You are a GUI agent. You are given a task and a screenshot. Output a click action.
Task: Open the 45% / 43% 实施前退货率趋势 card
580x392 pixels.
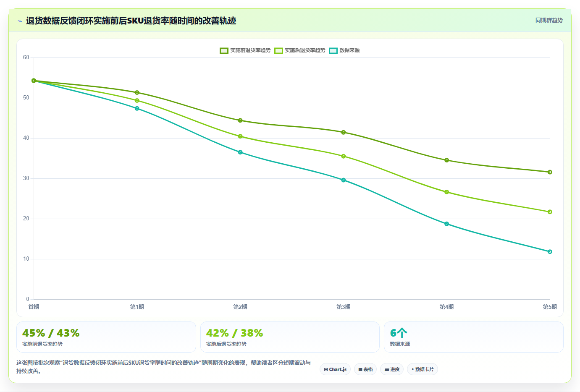click(x=106, y=337)
